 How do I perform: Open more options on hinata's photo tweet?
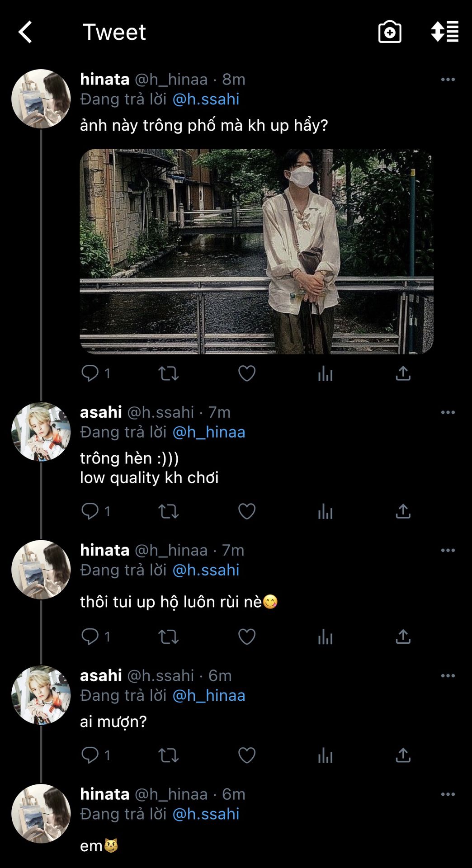(x=448, y=80)
